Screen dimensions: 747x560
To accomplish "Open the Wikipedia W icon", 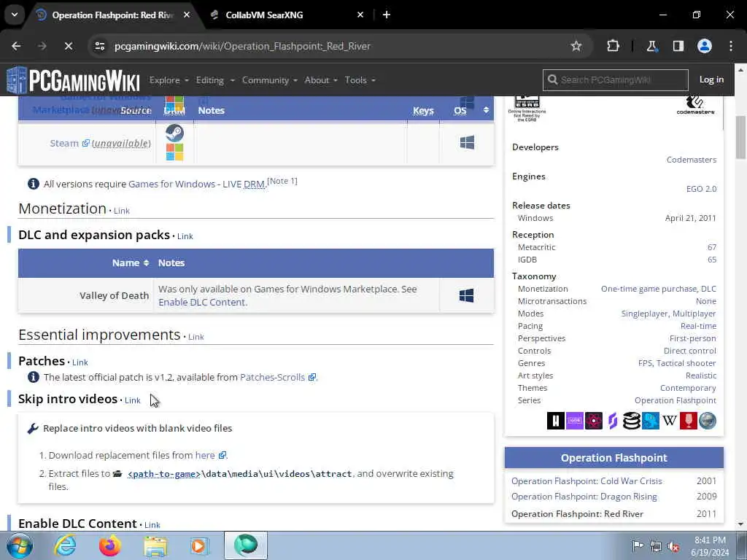I will coord(670,421).
